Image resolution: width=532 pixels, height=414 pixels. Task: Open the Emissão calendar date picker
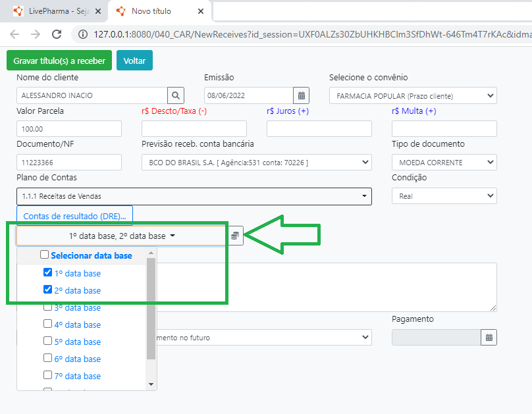[301, 95]
